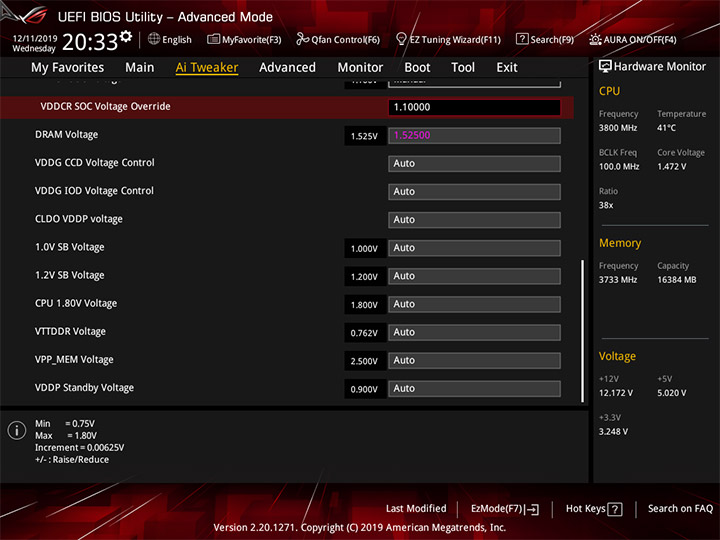Open VTTDDR Voltage Auto field
This screenshot has width=720, height=540.
[474, 332]
